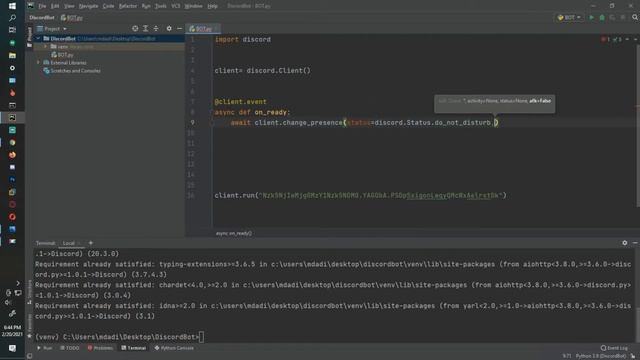The image size is (640, 360).
Task: Open terminal panel settings gear
Action: 624,243
